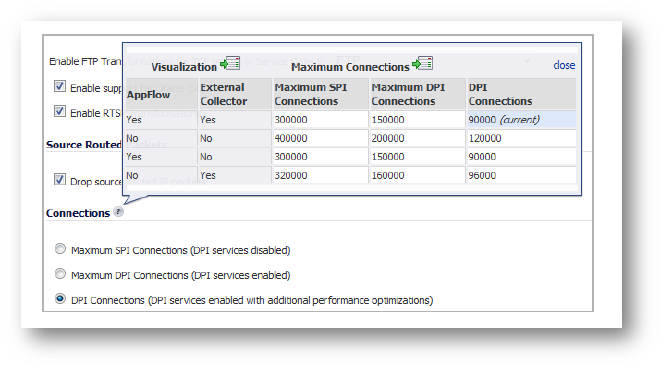Click the AppFlow column header

click(x=161, y=94)
